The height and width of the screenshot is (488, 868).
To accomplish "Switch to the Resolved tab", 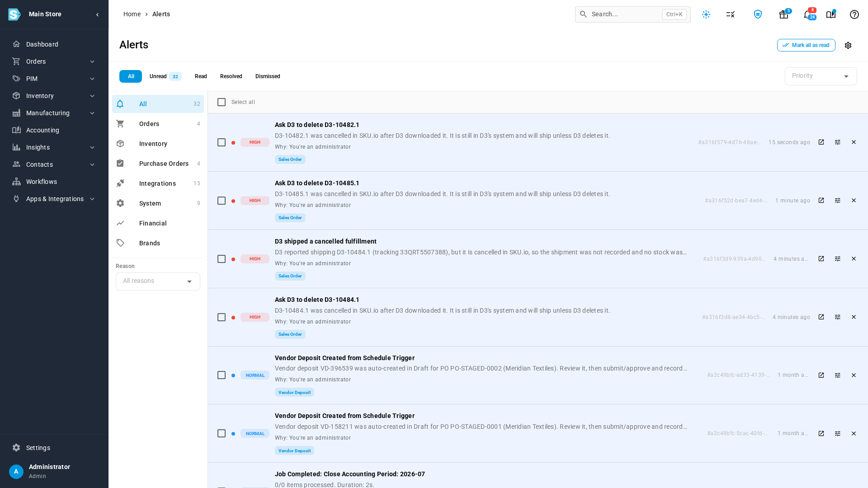I will tap(231, 76).
